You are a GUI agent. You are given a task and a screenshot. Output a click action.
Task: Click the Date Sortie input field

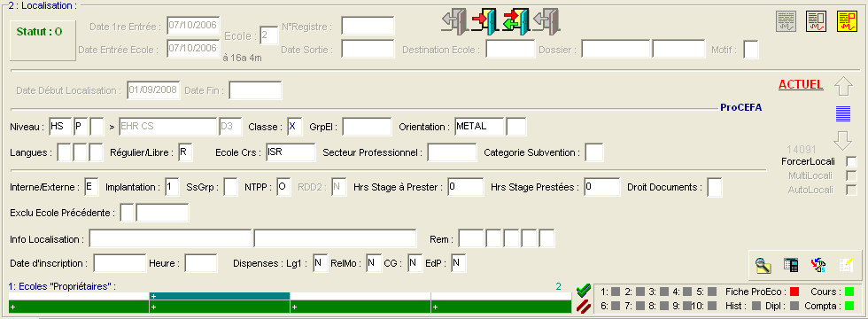[x=368, y=49]
